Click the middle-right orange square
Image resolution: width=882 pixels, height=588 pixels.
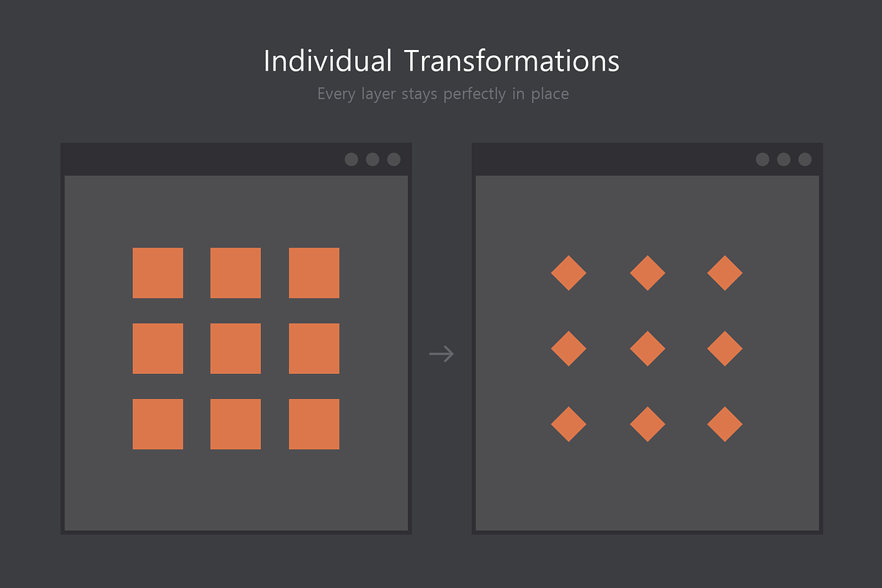click(313, 348)
